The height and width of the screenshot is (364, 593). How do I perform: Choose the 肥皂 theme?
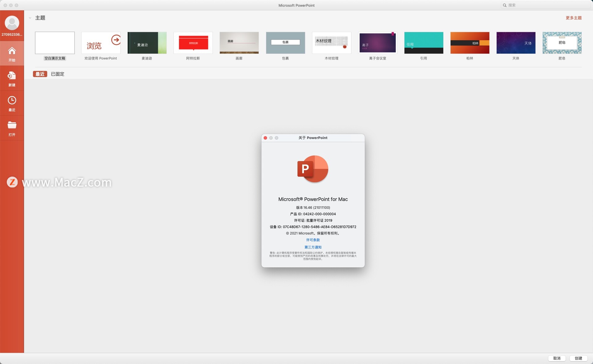coord(562,46)
